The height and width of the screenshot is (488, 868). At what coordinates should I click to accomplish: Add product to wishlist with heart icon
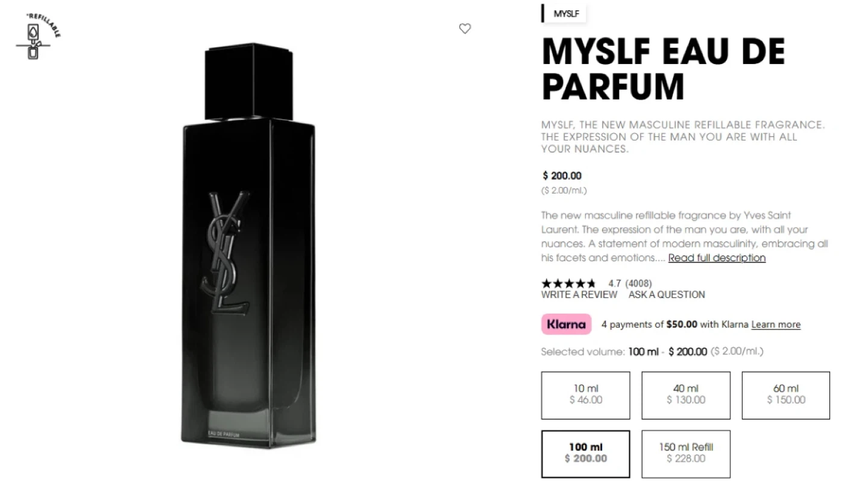[465, 28]
